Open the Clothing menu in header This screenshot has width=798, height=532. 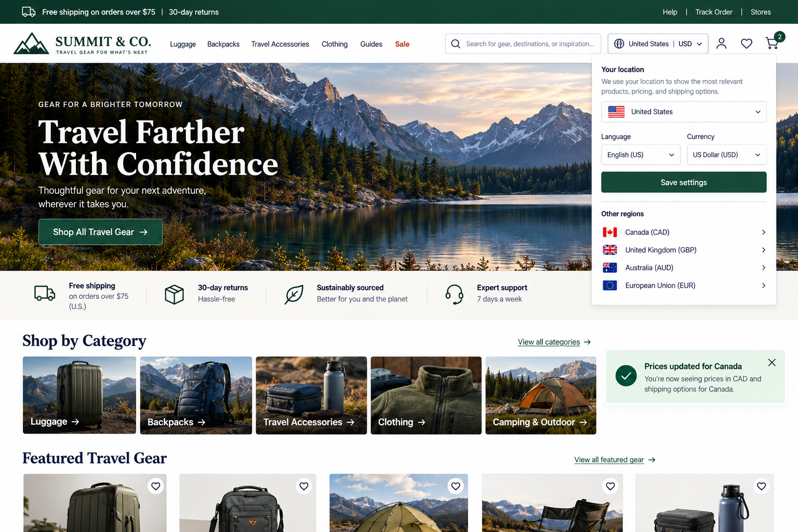coord(335,44)
